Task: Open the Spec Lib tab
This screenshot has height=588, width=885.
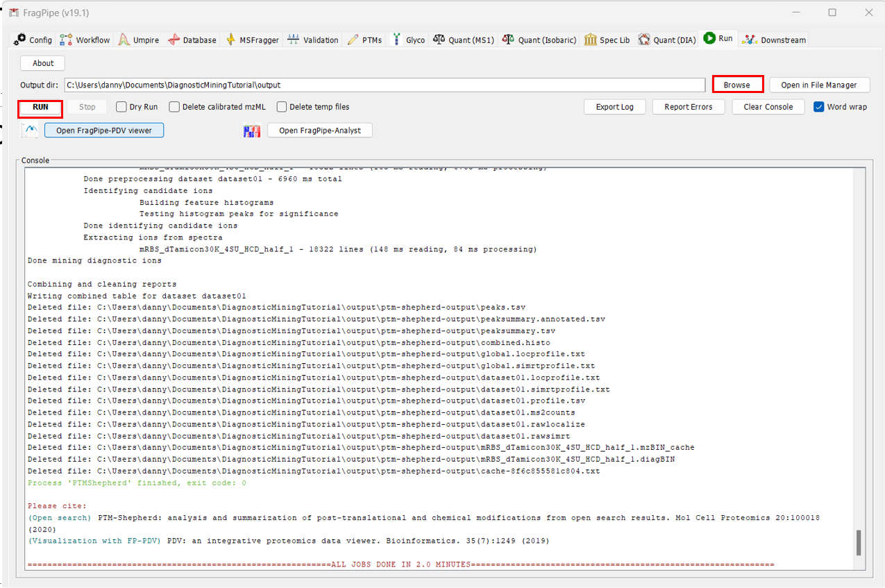Action: pyautogui.click(x=607, y=40)
